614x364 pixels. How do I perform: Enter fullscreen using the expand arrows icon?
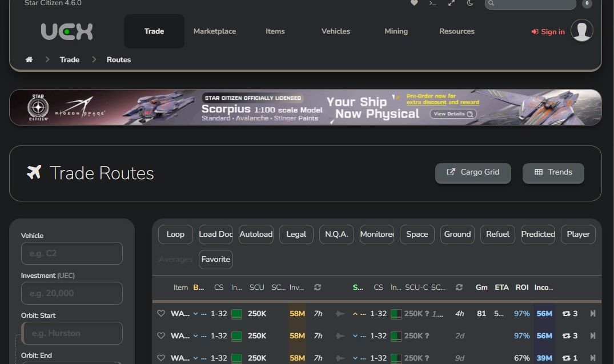click(x=451, y=3)
